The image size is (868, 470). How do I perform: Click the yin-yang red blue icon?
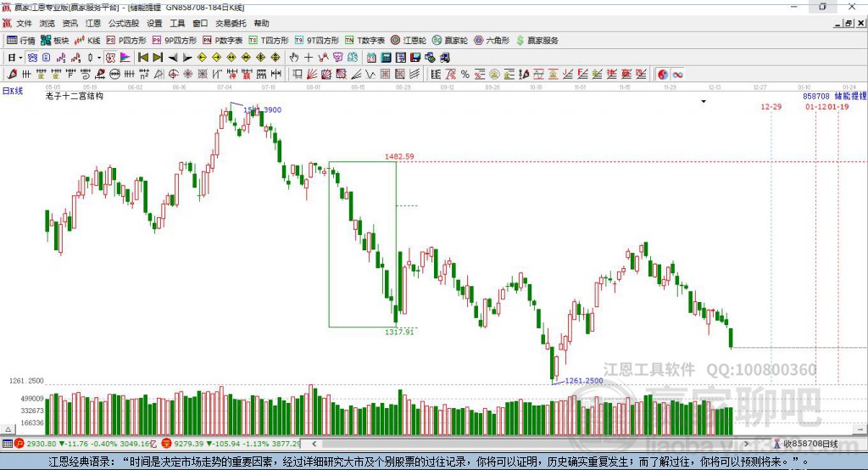(x=663, y=75)
